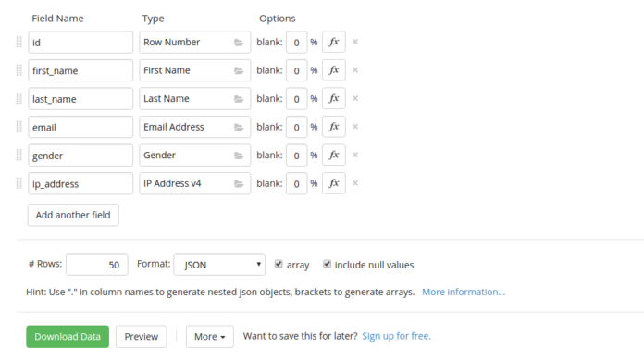Click the Download Data button
The height and width of the screenshot is (361, 644).
(x=68, y=337)
